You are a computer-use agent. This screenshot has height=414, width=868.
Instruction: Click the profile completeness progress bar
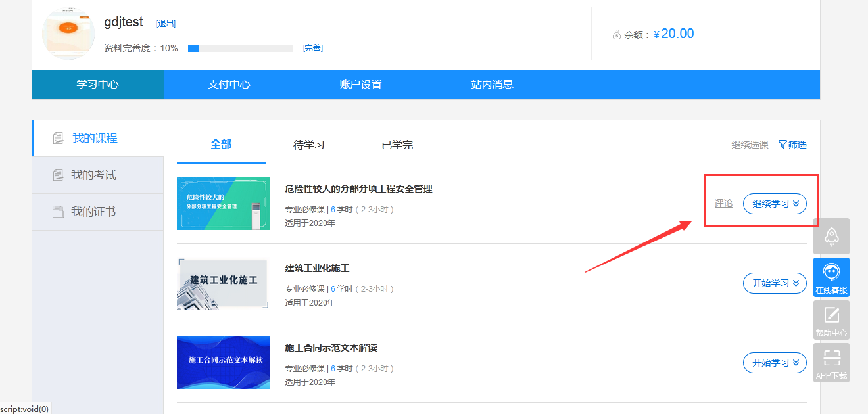(x=240, y=48)
